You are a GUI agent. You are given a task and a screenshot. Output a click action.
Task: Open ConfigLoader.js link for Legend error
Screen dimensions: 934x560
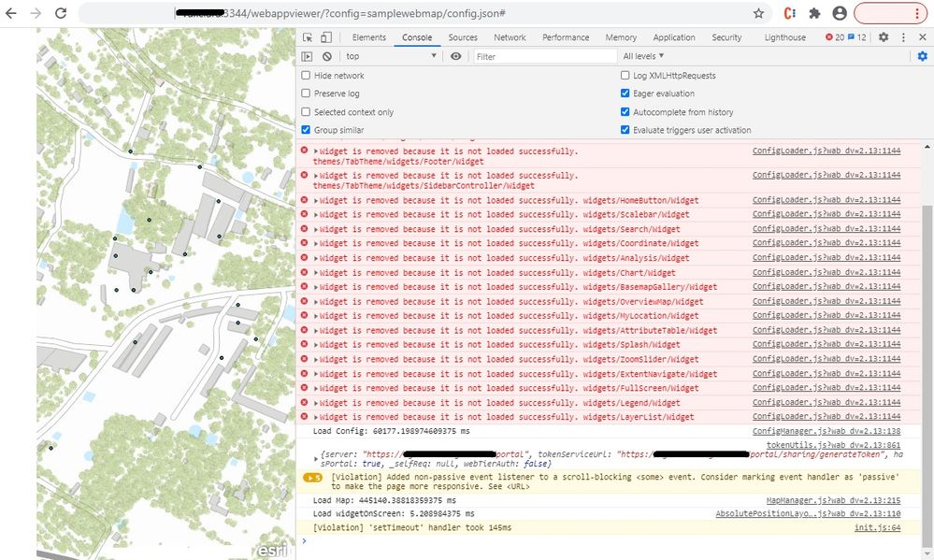click(826, 402)
